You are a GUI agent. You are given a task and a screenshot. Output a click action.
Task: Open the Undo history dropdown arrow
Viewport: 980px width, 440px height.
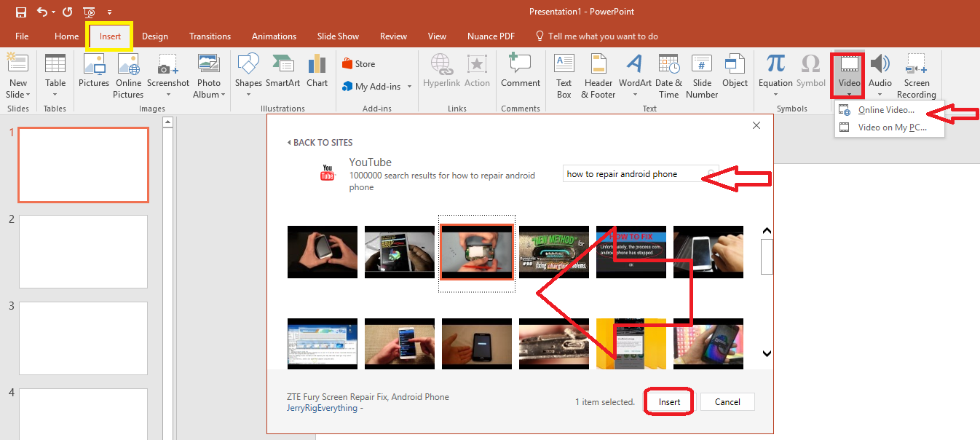pos(53,12)
